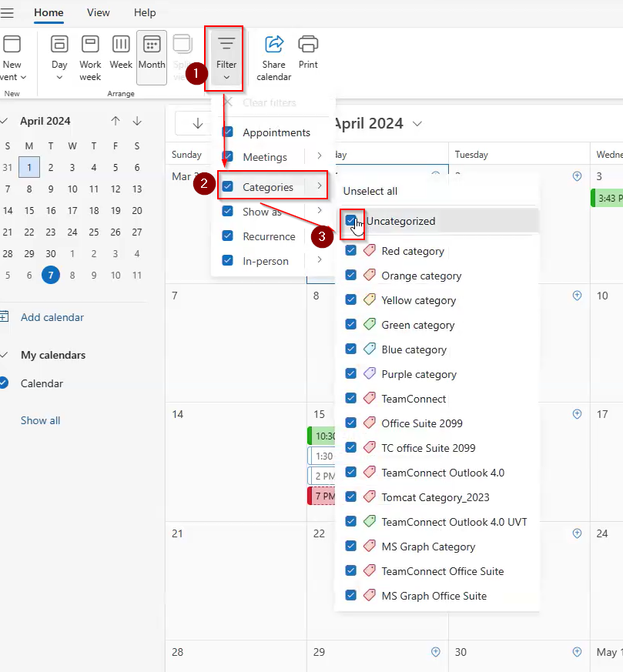Add event on the 23rd plus icon

tap(577, 533)
